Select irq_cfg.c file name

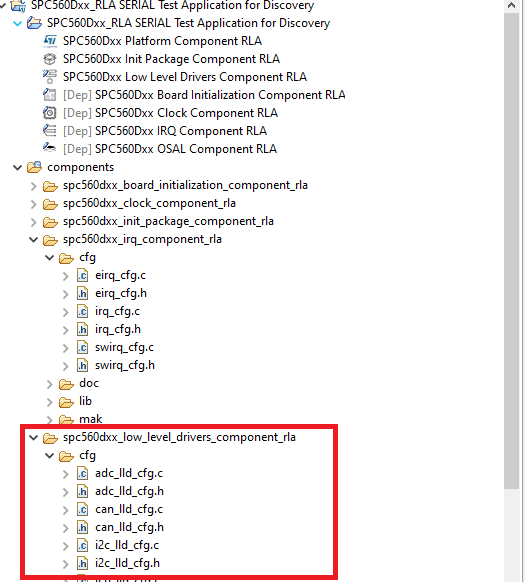point(117,311)
